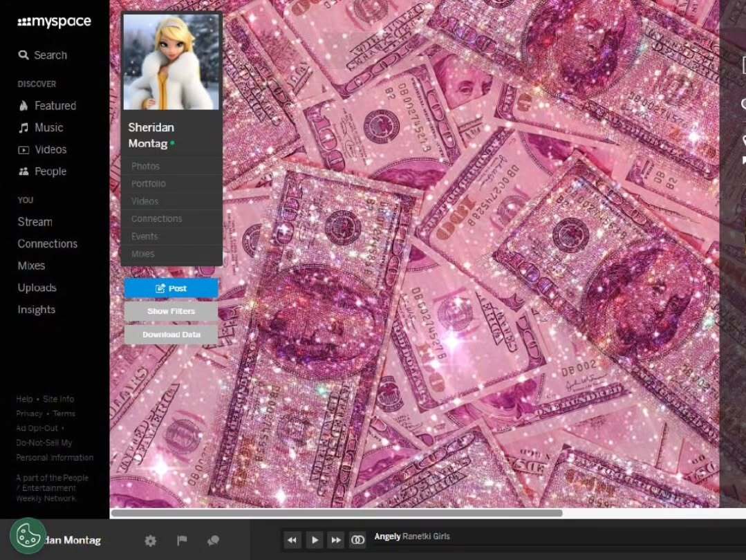Open the Site Info link

click(x=59, y=399)
